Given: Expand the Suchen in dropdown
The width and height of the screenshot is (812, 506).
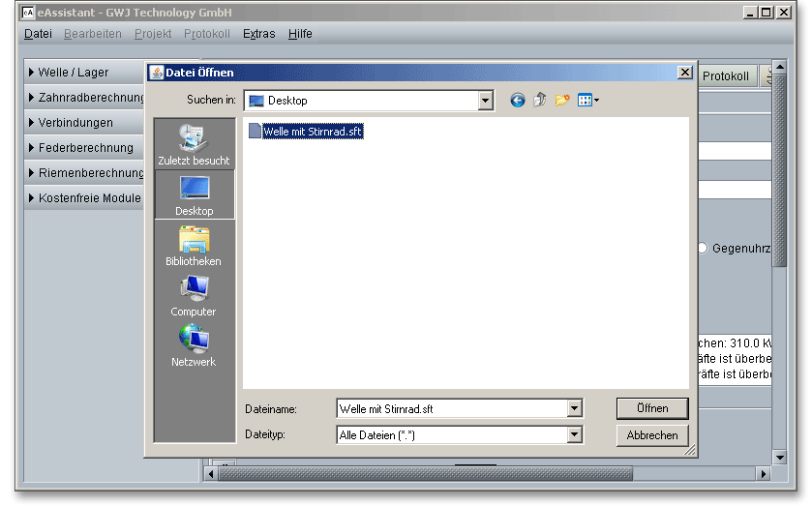Looking at the screenshot, I should [x=485, y=101].
